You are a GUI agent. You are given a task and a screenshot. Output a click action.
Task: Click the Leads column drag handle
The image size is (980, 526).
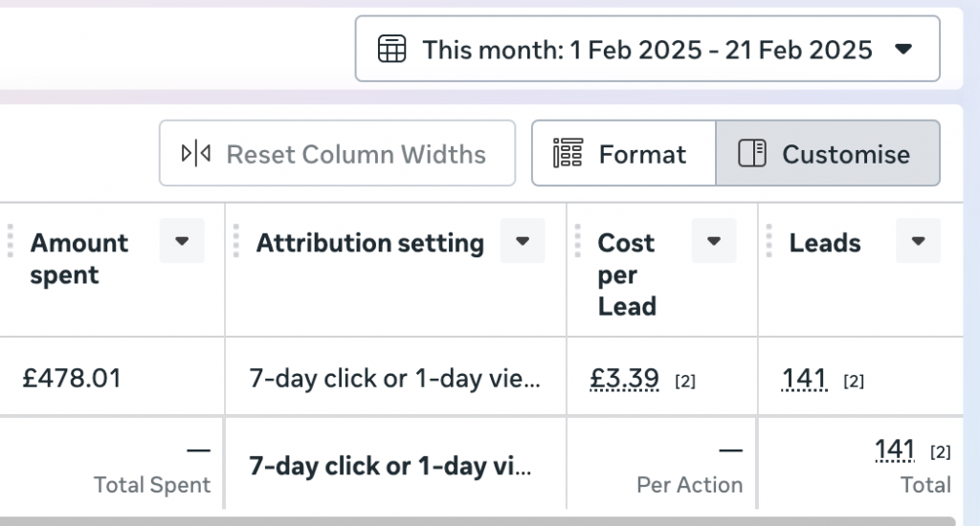tap(768, 243)
